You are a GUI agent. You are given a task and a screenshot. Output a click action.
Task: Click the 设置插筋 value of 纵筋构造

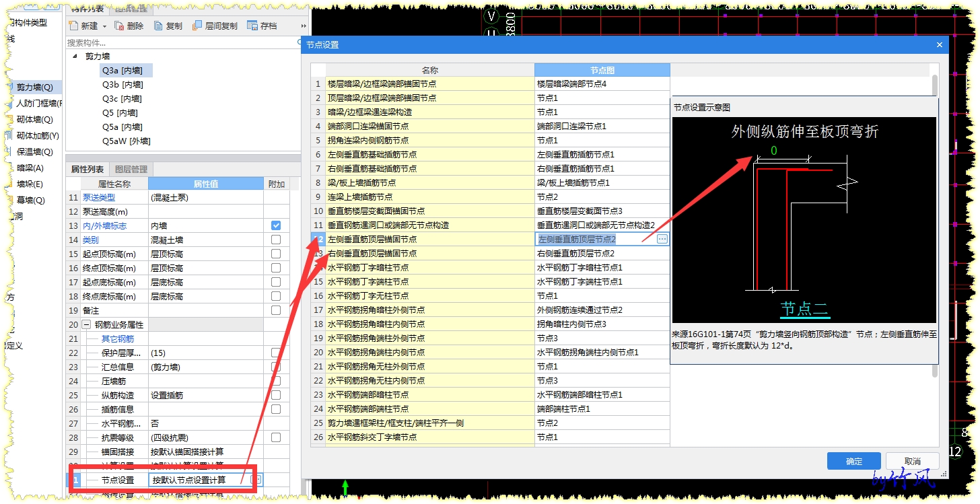[x=206, y=396]
